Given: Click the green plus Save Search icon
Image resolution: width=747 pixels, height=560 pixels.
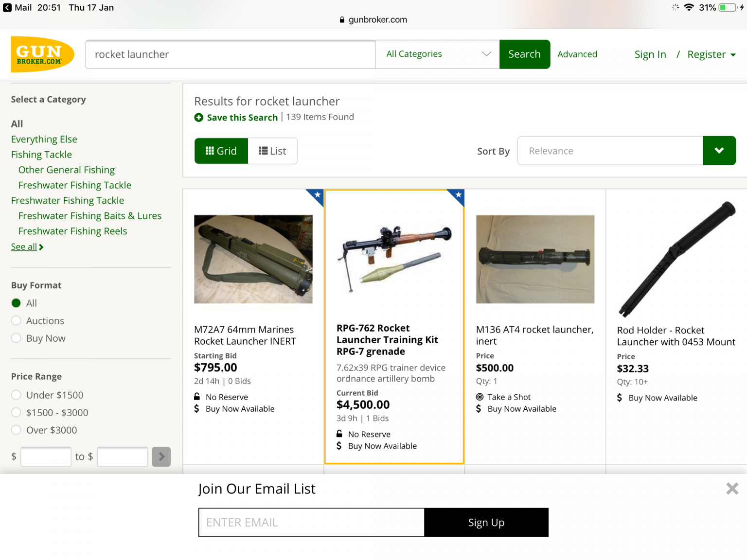Looking at the screenshot, I should point(198,117).
